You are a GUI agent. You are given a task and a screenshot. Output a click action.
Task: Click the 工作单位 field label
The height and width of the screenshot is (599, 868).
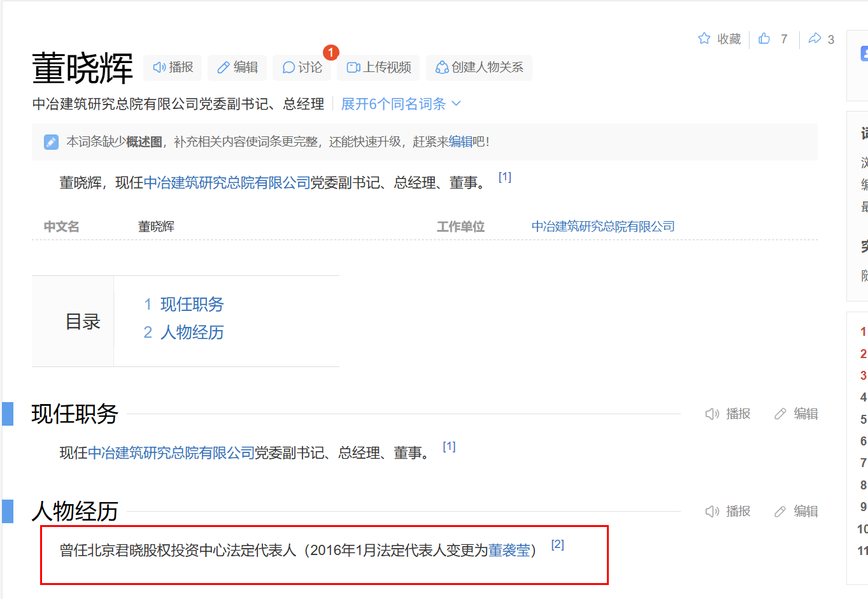[461, 226]
